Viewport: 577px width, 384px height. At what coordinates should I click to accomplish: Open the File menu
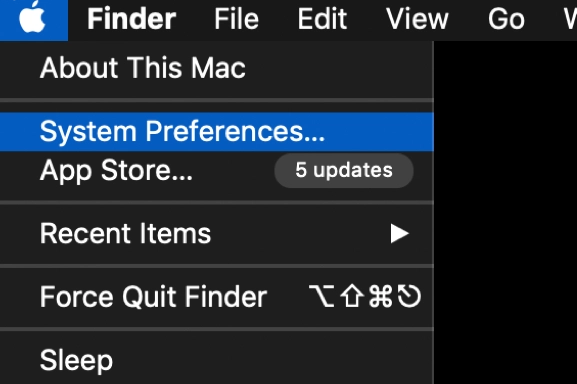[x=237, y=19]
